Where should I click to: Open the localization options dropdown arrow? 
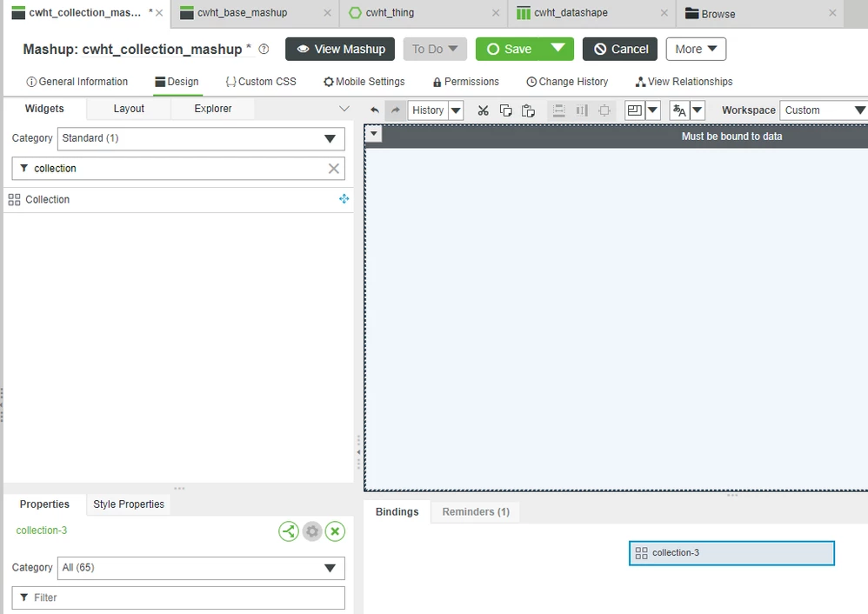point(697,110)
